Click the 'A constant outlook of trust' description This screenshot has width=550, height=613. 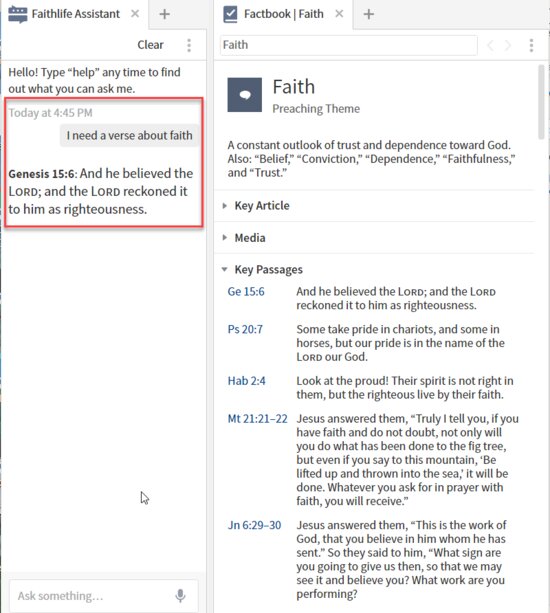(371, 159)
